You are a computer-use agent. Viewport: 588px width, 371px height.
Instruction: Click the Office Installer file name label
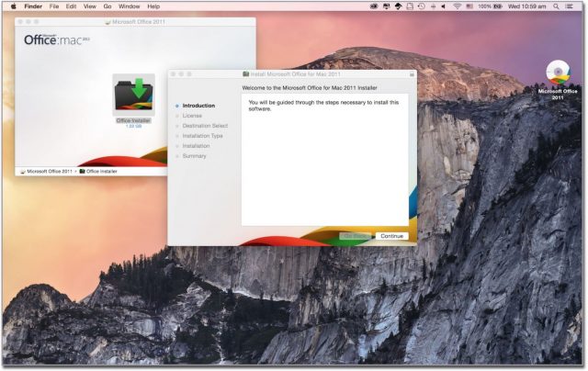[x=133, y=120]
